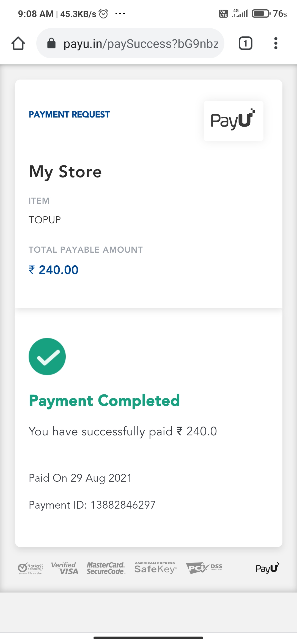297x644 pixels.
Task: Tap the padlock site security icon
Action: point(51,43)
